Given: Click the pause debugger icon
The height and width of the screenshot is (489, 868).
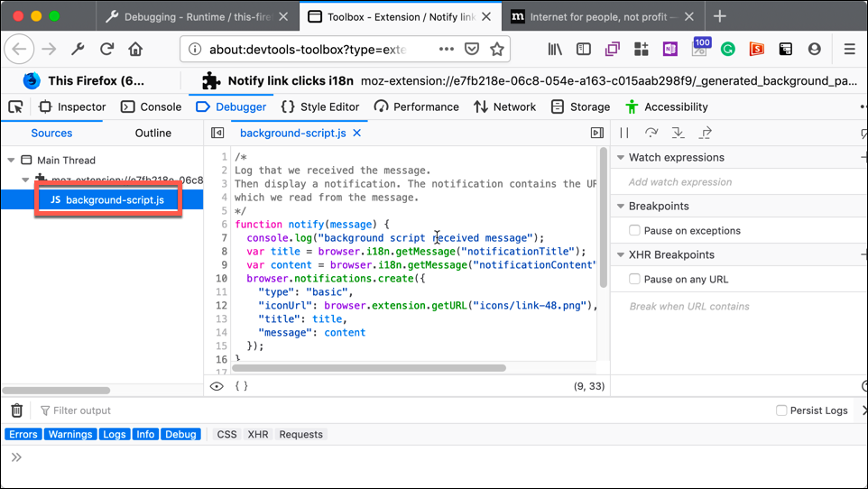Looking at the screenshot, I should point(623,133).
